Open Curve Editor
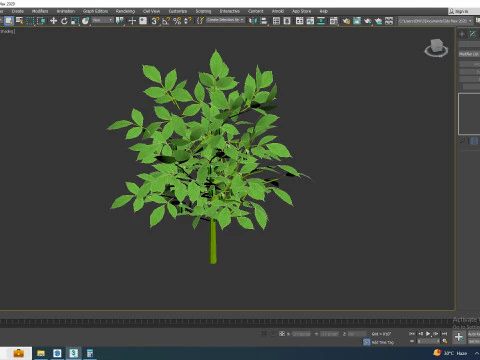 click(310, 21)
